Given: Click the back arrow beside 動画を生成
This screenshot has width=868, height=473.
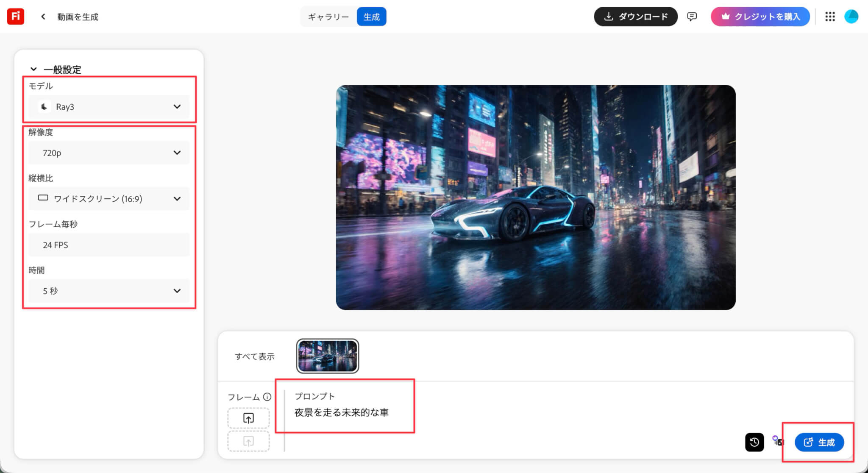Looking at the screenshot, I should (x=43, y=17).
